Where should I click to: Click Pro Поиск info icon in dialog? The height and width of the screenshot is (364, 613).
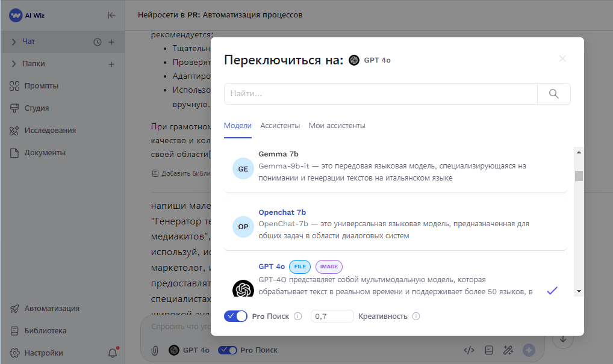(x=297, y=316)
